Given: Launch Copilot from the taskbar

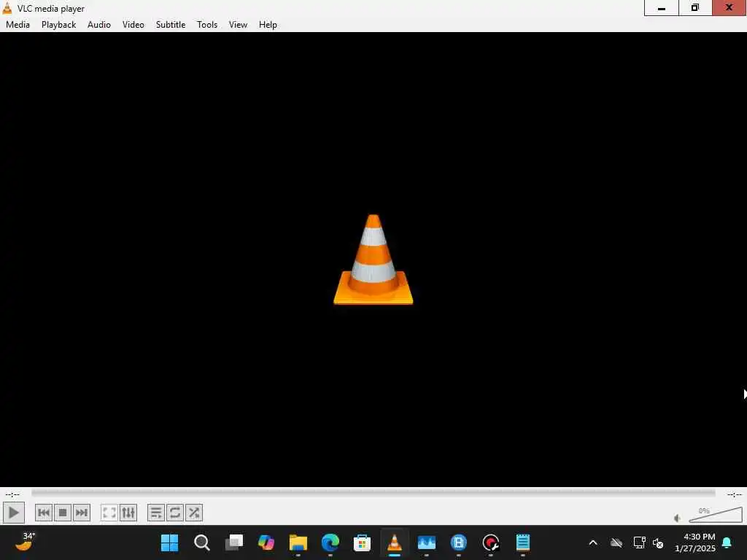Looking at the screenshot, I should tap(266, 542).
